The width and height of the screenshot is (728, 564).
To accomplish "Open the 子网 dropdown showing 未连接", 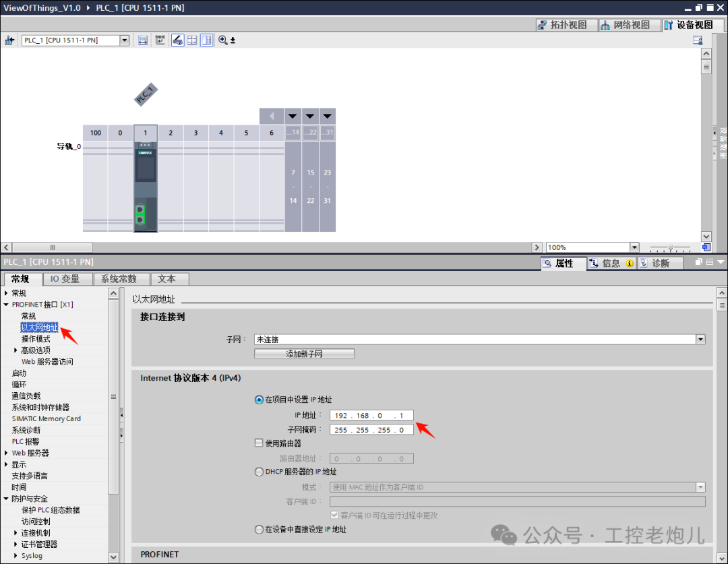I will (700, 339).
